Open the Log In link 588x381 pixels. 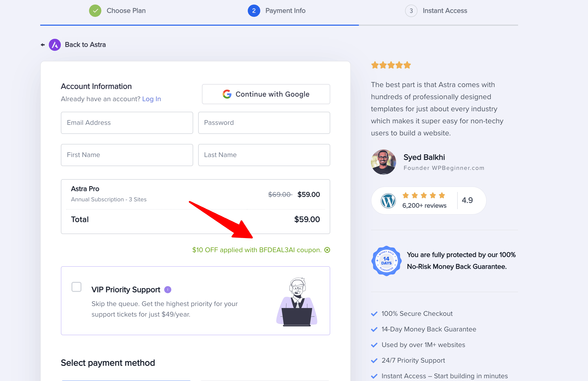[151, 99]
